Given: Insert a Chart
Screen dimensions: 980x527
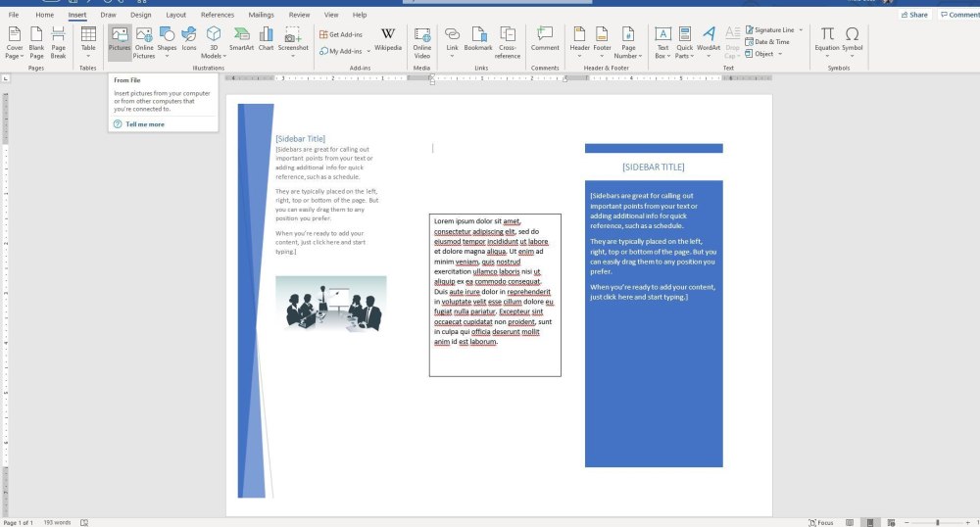Looking at the screenshot, I should [267, 39].
